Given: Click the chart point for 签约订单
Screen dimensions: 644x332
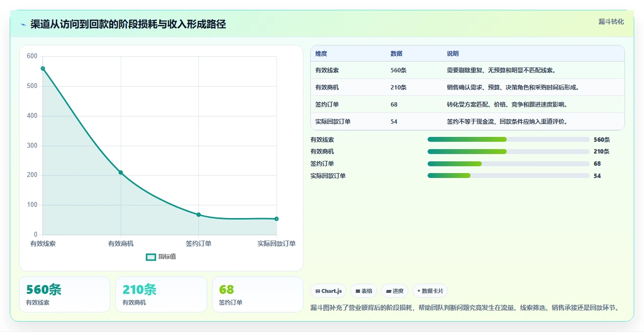Looking at the screenshot, I should (x=198, y=215).
